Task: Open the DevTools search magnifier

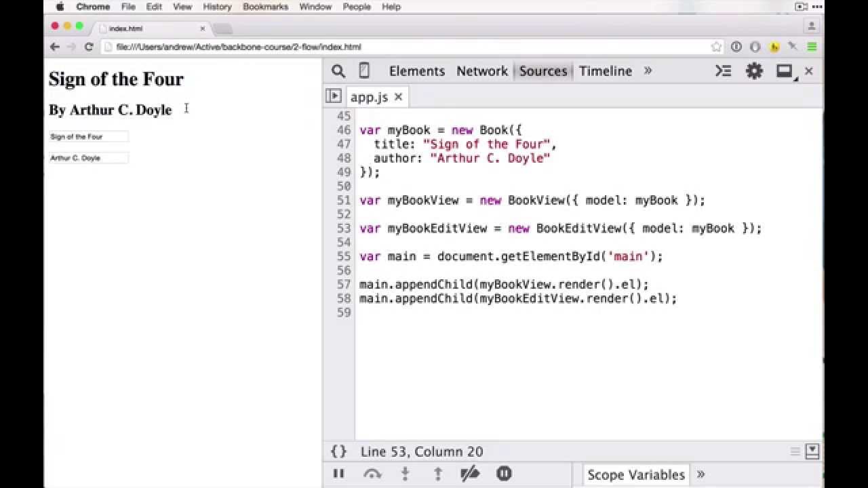Action: coord(338,71)
